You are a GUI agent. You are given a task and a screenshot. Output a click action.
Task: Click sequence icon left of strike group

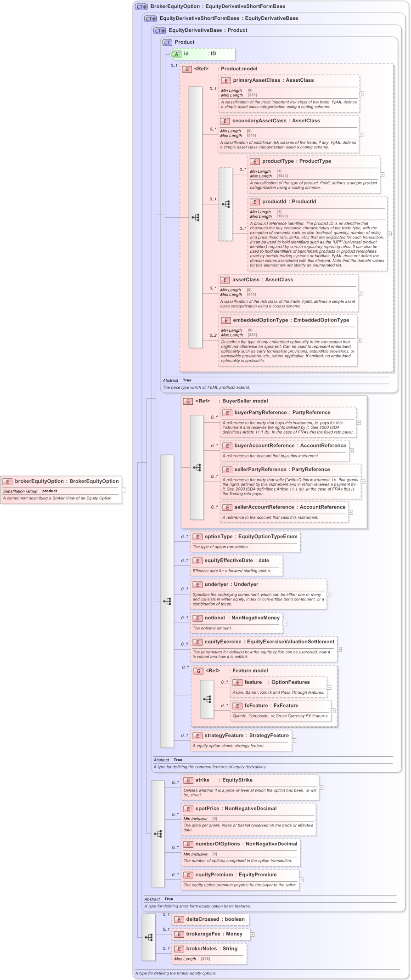point(158,833)
